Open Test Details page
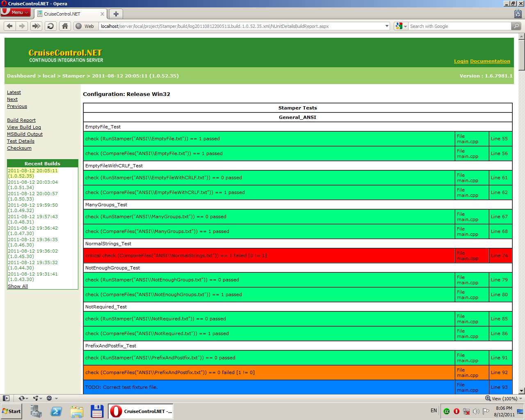Image resolution: width=525 pixels, height=420 pixels. [21, 141]
